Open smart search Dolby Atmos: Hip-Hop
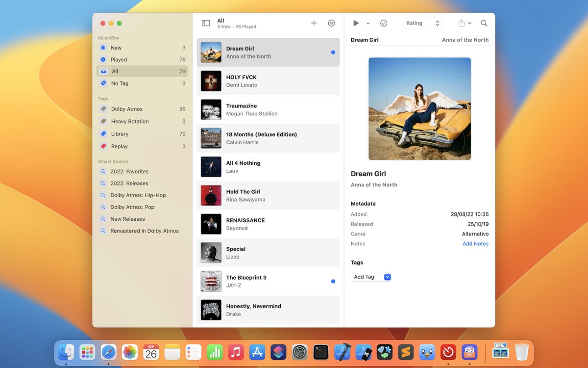588x368 pixels. [142, 195]
